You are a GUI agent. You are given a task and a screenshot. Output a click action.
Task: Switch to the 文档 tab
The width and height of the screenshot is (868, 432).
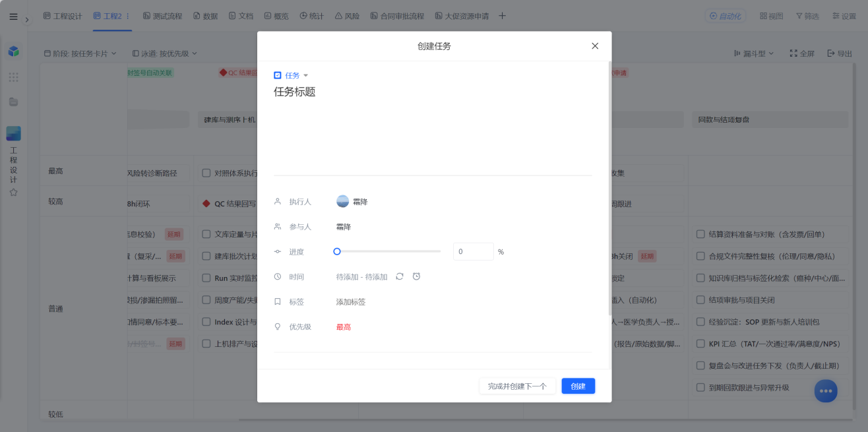tap(241, 16)
